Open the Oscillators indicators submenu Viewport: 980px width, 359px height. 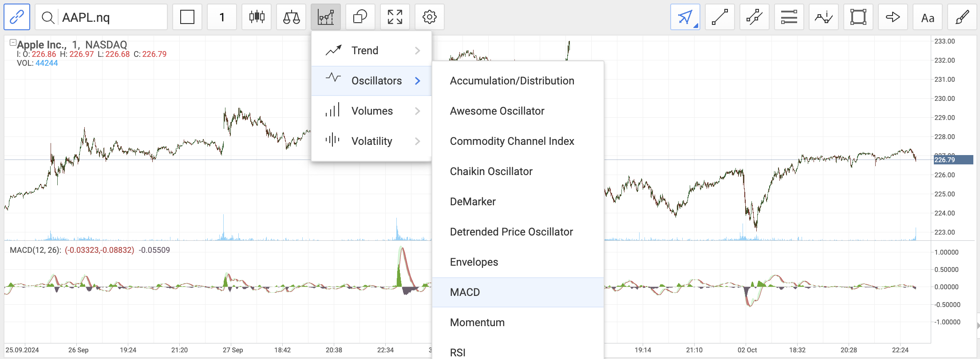coord(371,81)
